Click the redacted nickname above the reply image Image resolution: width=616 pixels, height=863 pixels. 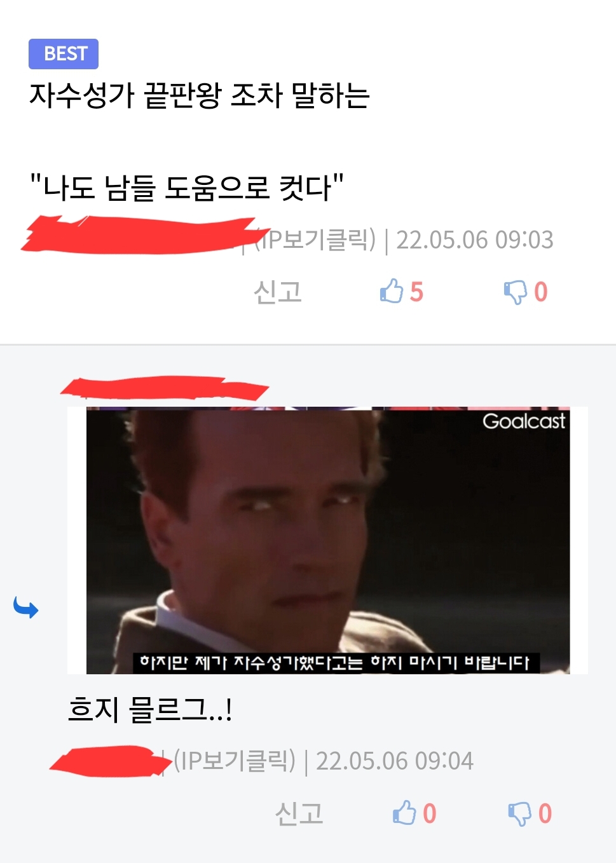point(165,388)
